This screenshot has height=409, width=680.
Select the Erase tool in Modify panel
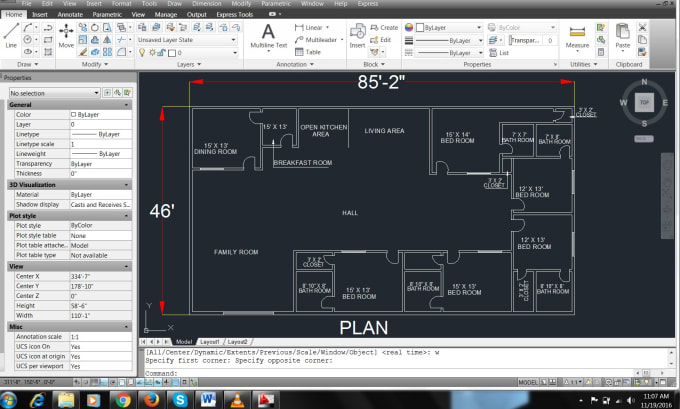82,52
